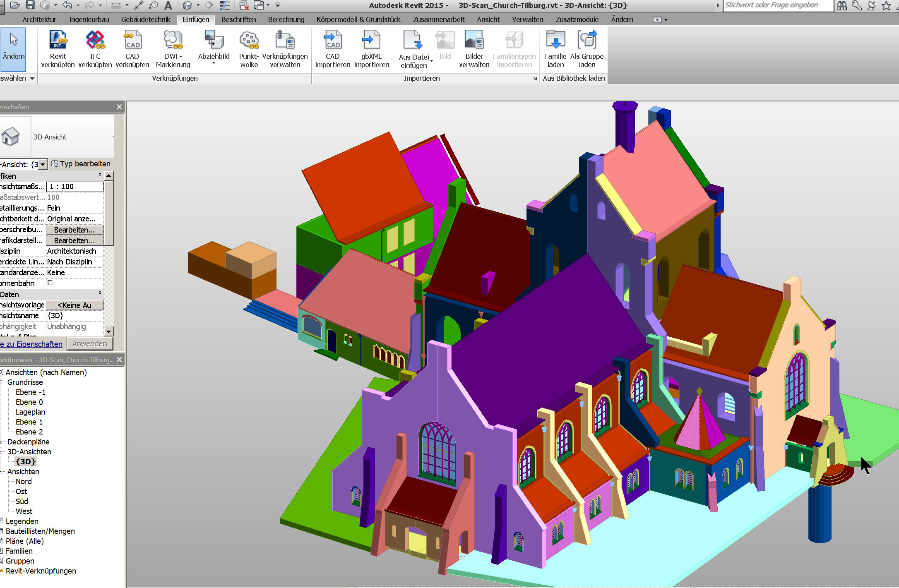The width and height of the screenshot is (899, 588).
Task: Click the Typ bearbeiten button
Action: (84, 163)
